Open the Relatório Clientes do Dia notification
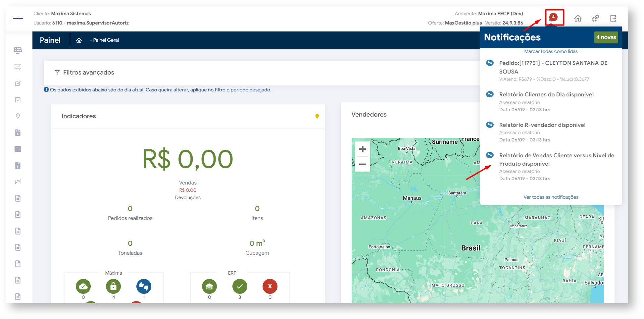 (x=546, y=95)
